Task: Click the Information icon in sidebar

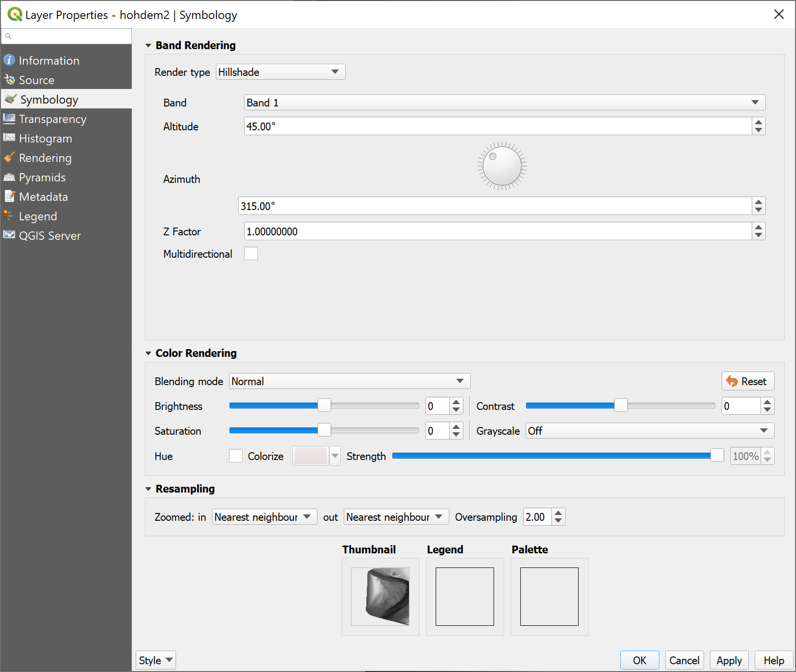Action: click(9, 60)
